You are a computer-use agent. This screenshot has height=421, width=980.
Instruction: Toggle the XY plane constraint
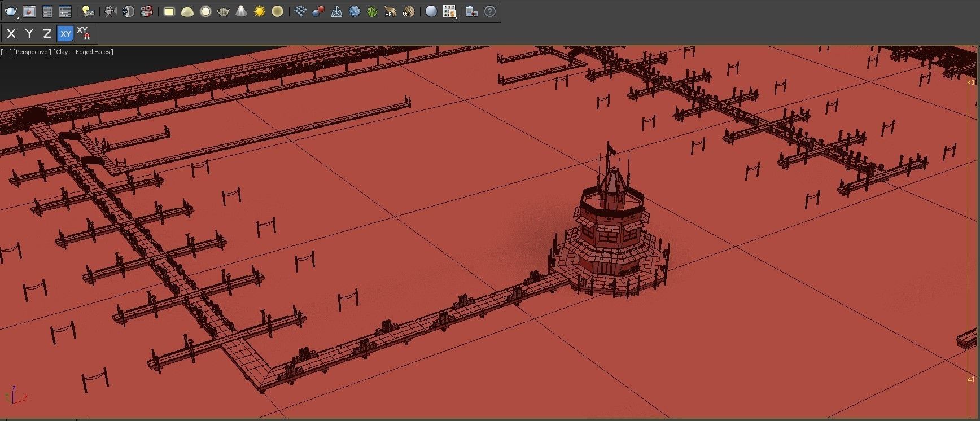coord(65,34)
